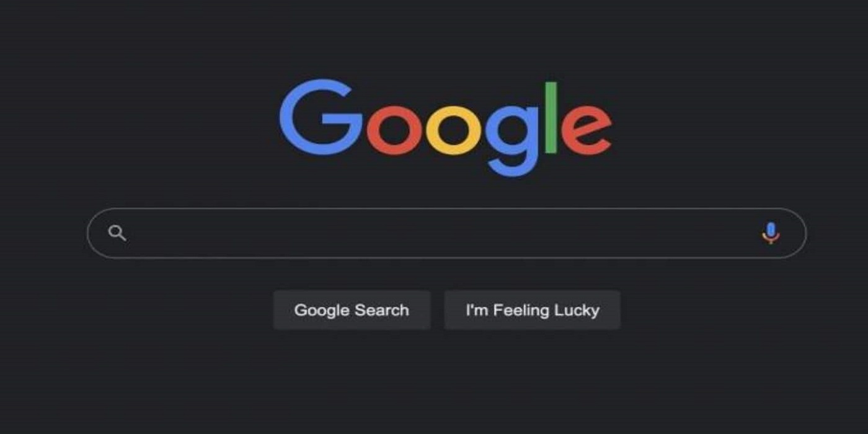This screenshot has height=434, width=868.
Task: Click the Google Search button
Action: coord(352,310)
